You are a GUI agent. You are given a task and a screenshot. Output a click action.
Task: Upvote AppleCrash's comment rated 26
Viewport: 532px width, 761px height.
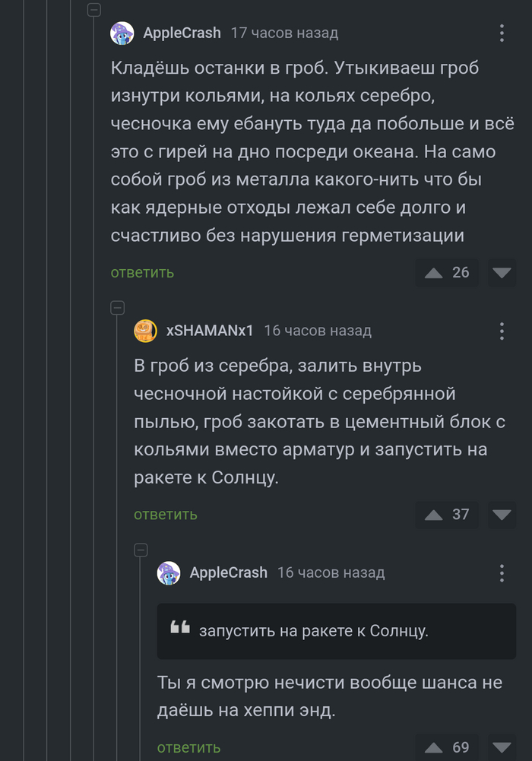(434, 273)
